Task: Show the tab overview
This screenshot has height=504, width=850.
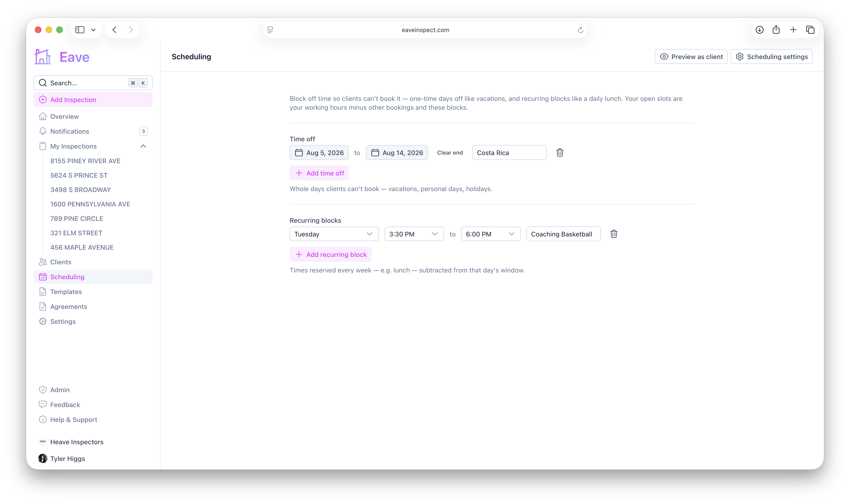Action: (x=810, y=30)
